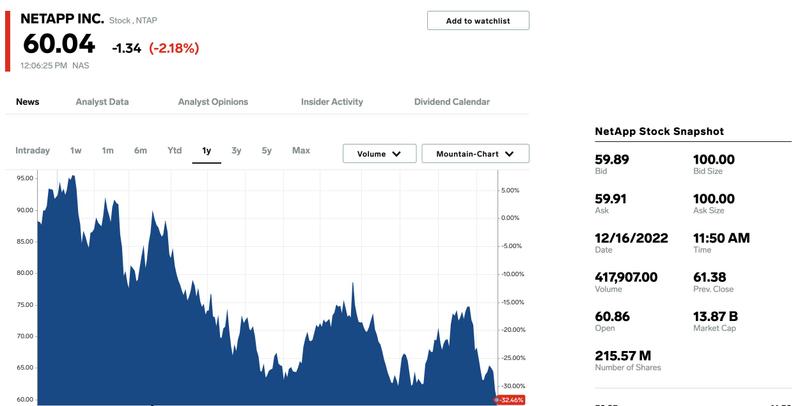Click the Number of Shares 215.57 M
Image resolution: width=800 pixels, height=406 pixels.
pyautogui.click(x=623, y=356)
